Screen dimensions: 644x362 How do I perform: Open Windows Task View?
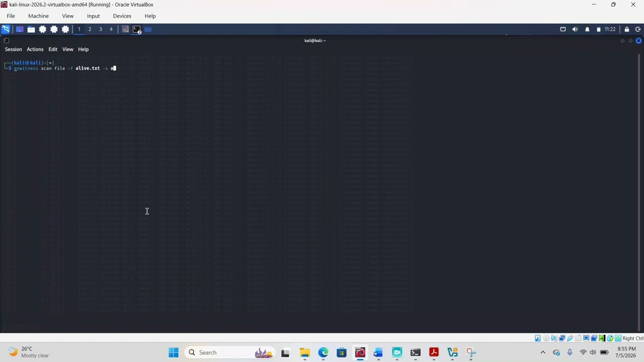[x=285, y=352]
